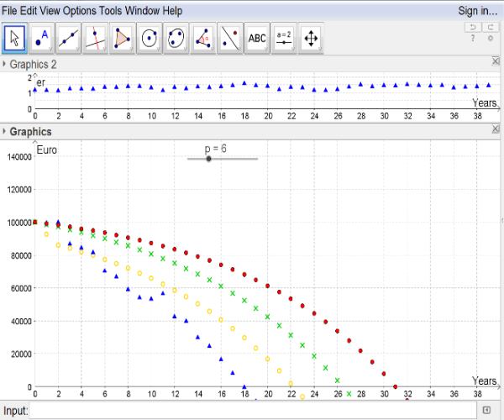Screen dimensions: 504x420
Task: Select Reflect about Line tool
Action: [x=230, y=39]
